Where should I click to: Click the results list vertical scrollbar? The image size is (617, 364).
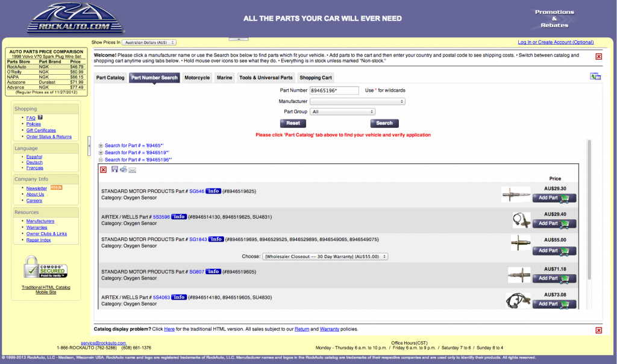(589, 209)
